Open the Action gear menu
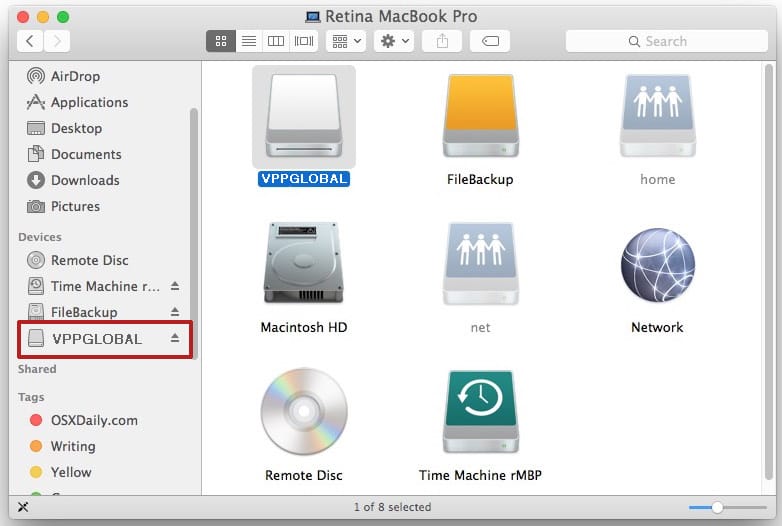The width and height of the screenshot is (782, 526). (x=394, y=41)
